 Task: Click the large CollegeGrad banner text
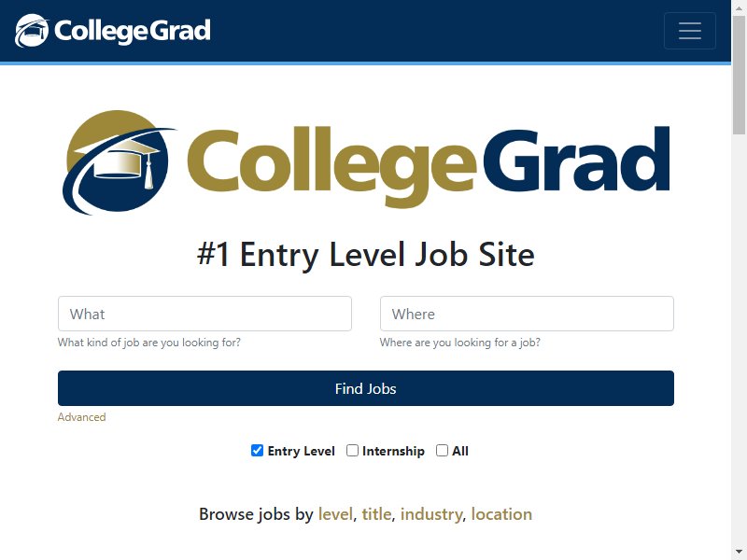(x=429, y=165)
